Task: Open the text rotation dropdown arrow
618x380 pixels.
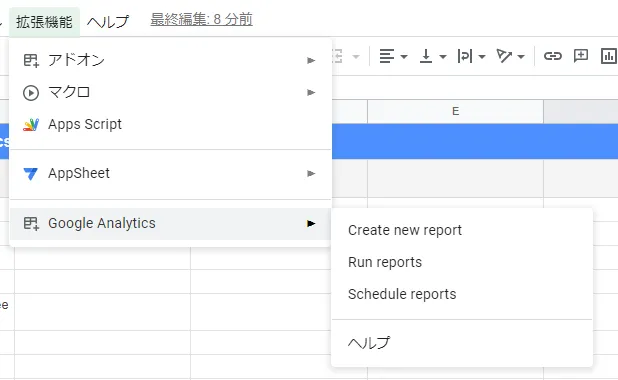Action: (x=521, y=57)
